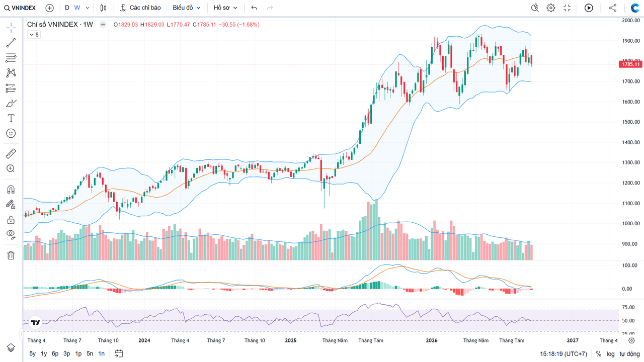Click the red 1785.11 price label
This screenshot has width=644, height=362.
(630, 64)
